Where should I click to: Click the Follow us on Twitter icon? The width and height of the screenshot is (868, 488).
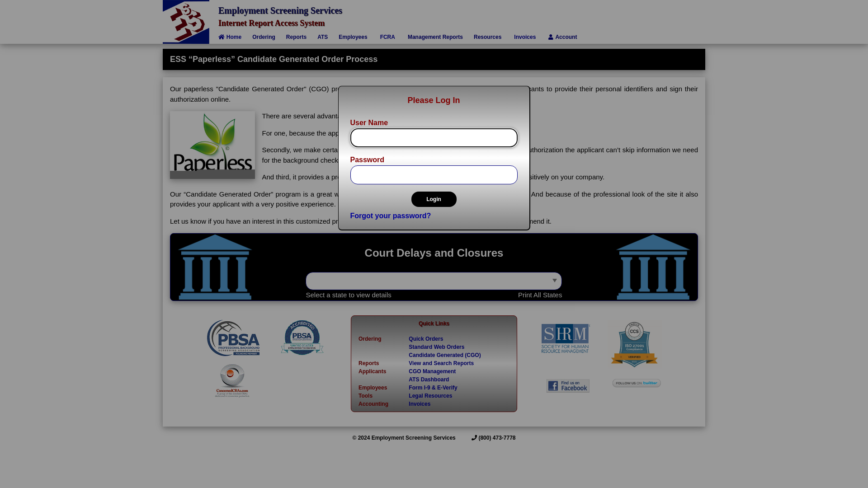[636, 383]
